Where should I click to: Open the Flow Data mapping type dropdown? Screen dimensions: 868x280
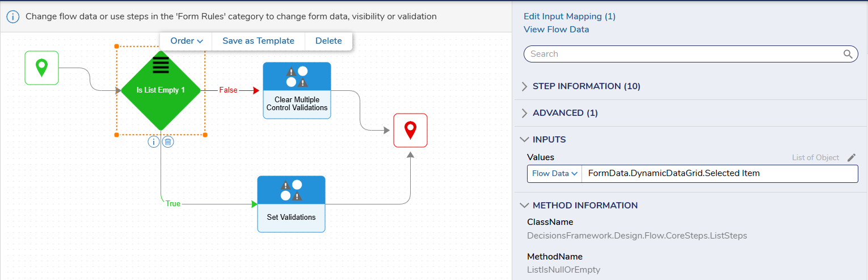pyautogui.click(x=554, y=174)
